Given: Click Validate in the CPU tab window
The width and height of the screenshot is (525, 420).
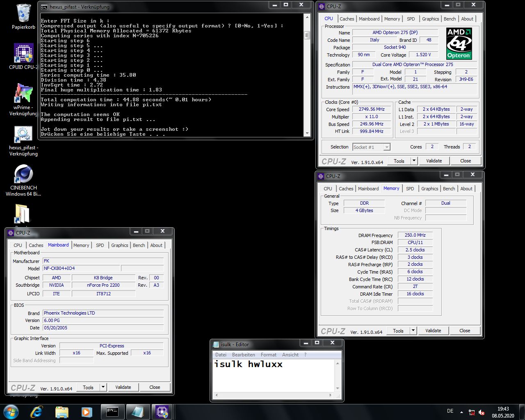Looking at the screenshot, I should coord(434,161).
